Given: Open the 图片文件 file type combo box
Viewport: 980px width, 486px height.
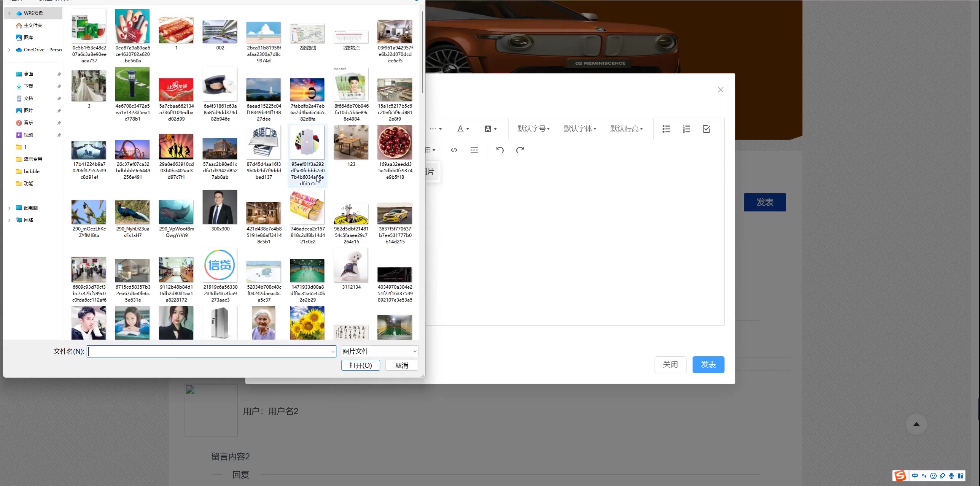Looking at the screenshot, I should click(379, 351).
